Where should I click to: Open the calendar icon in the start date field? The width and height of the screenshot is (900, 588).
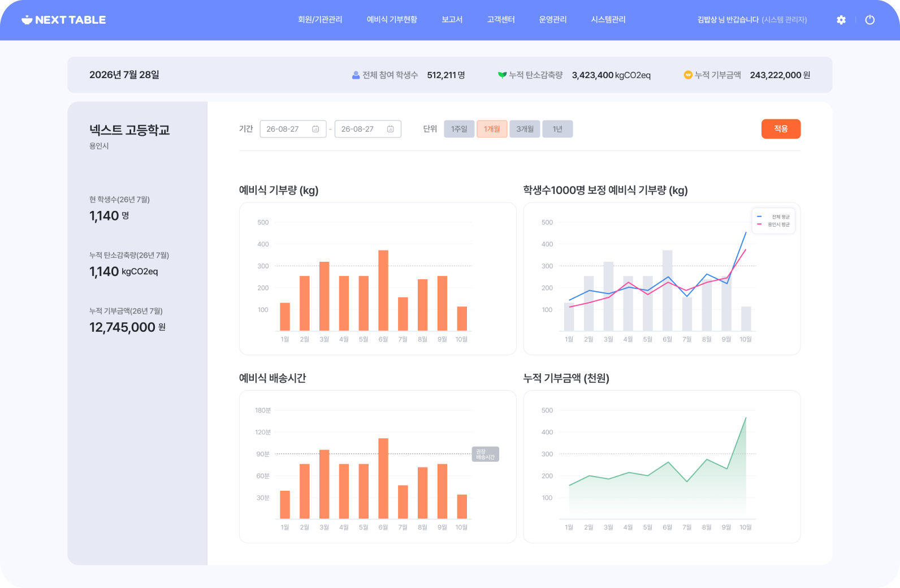click(315, 129)
